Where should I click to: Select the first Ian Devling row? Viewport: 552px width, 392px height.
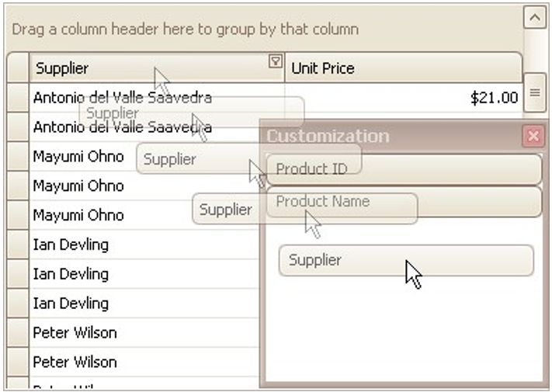[x=71, y=245]
